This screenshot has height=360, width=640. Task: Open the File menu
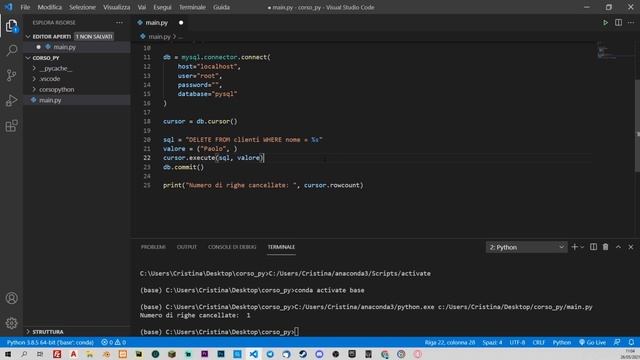pyautogui.click(x=25, y=7)
